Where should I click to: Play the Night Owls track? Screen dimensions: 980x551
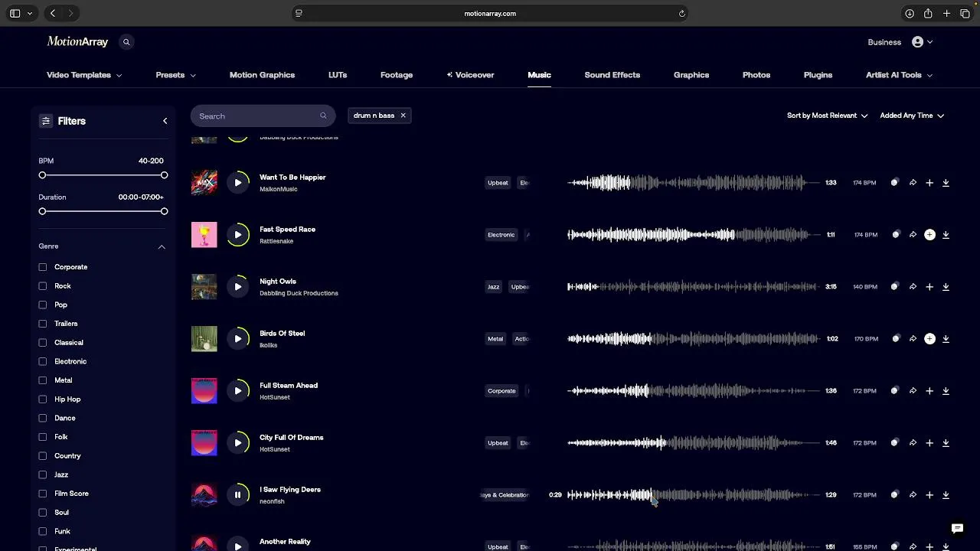[x=237, y=287]
